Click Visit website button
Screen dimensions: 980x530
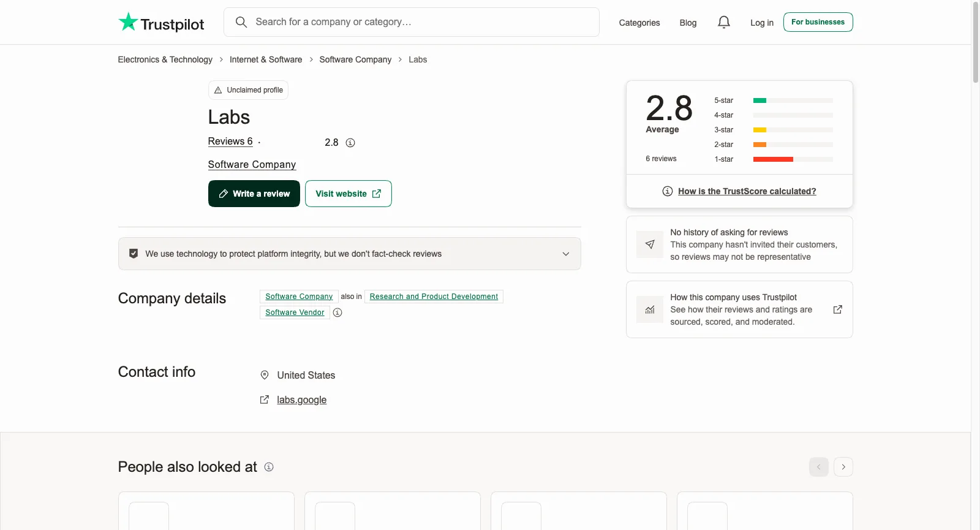(349, 194)
